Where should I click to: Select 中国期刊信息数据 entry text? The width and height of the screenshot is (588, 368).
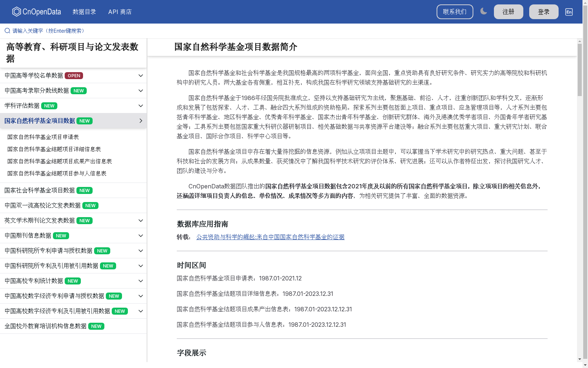pos(28,236)
